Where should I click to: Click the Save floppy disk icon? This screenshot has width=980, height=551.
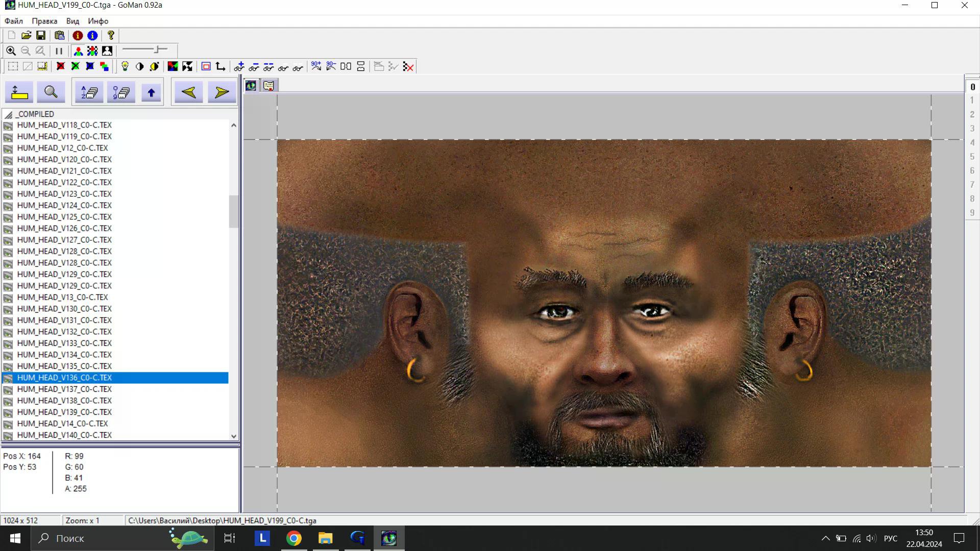tap(41, 35)
